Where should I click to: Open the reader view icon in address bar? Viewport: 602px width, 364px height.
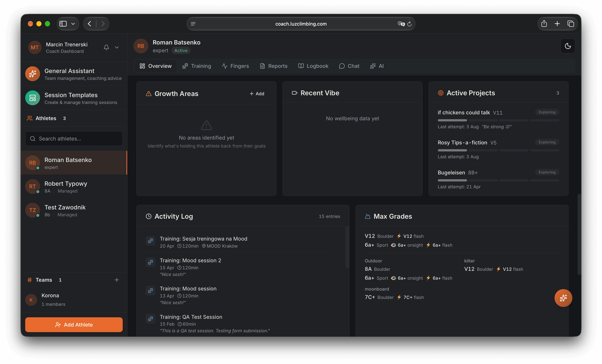click(193, 24)
